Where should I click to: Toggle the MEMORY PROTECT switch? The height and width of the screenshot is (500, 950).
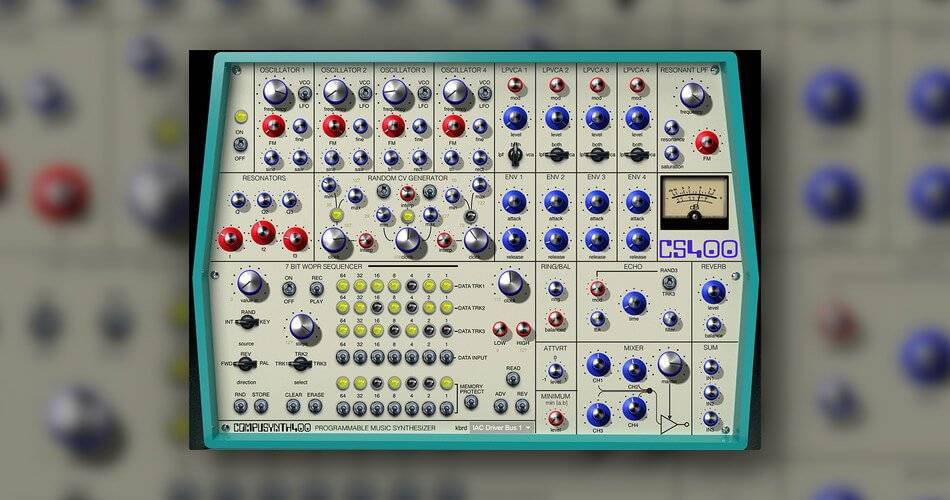pyautogui.click(x=471, y=402)
